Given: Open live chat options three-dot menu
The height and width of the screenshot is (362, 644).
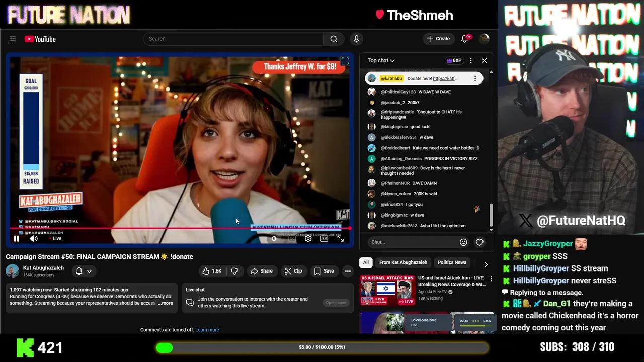Looking at the screenshot, I should pos(471,61).
